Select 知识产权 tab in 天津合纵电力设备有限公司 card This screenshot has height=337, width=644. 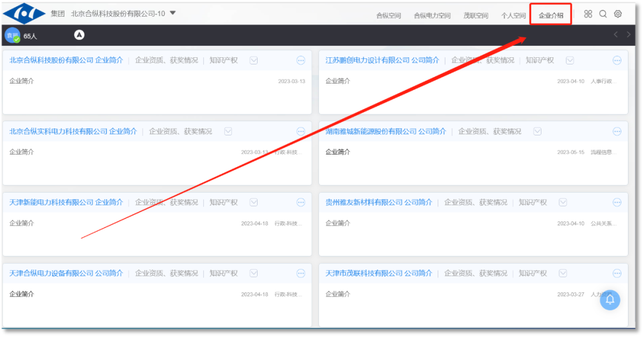pyautogui.click(x=224, y=273)
